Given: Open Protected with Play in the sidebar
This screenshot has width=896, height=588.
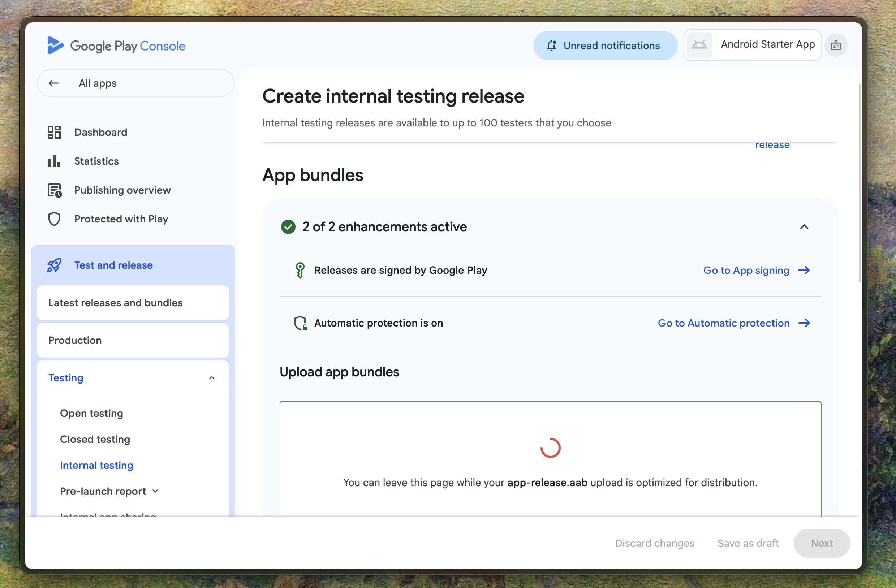Looking at the screenshot, I should tap(121, 219).
